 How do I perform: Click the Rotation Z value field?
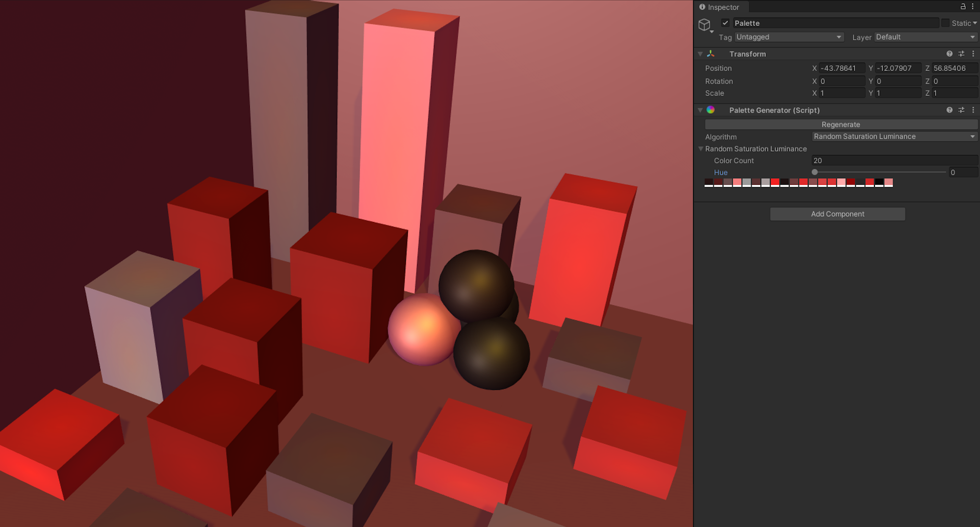coord(955,81)
